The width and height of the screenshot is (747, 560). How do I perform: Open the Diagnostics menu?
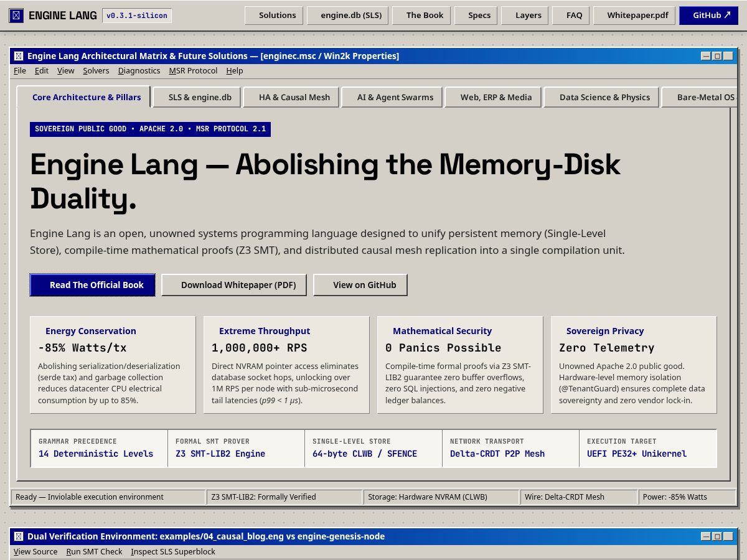139,71
